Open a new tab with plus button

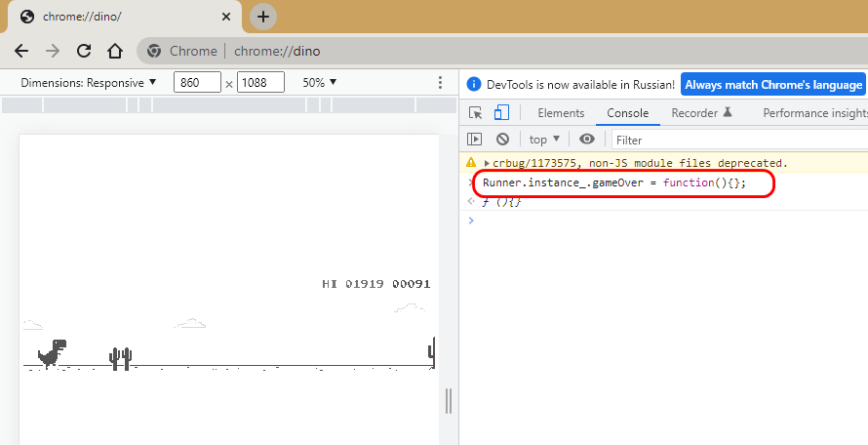tap(263, 17)
